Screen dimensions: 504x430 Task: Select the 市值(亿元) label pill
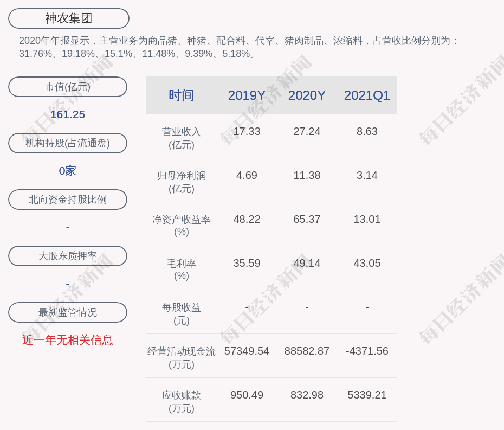(x=68, y=87)
